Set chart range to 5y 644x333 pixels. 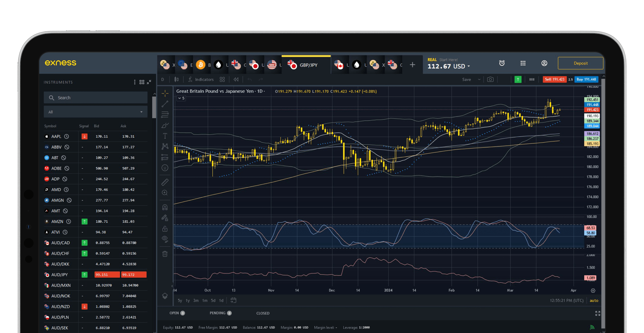180,301
